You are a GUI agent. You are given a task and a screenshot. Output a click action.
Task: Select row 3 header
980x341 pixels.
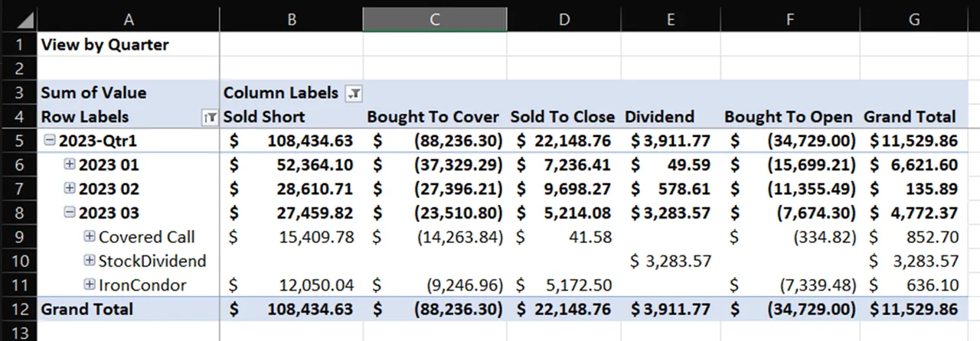coord(18,93)
